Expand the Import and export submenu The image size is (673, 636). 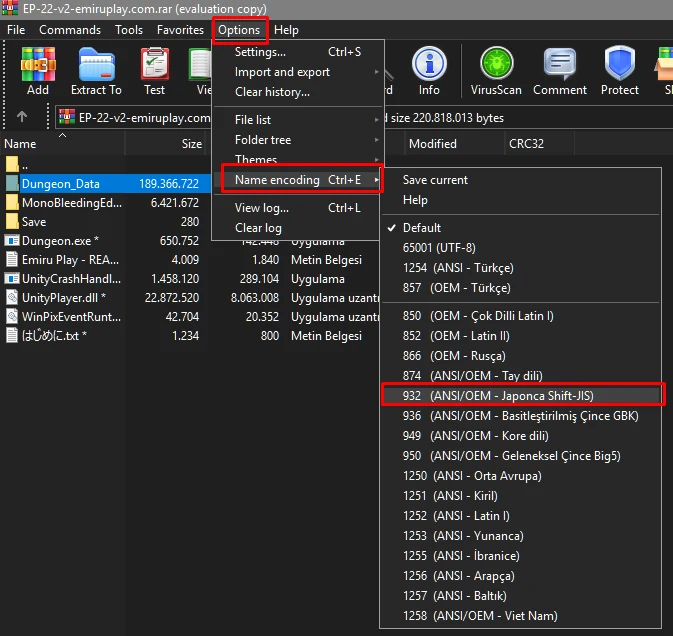(x=298, y=72)
